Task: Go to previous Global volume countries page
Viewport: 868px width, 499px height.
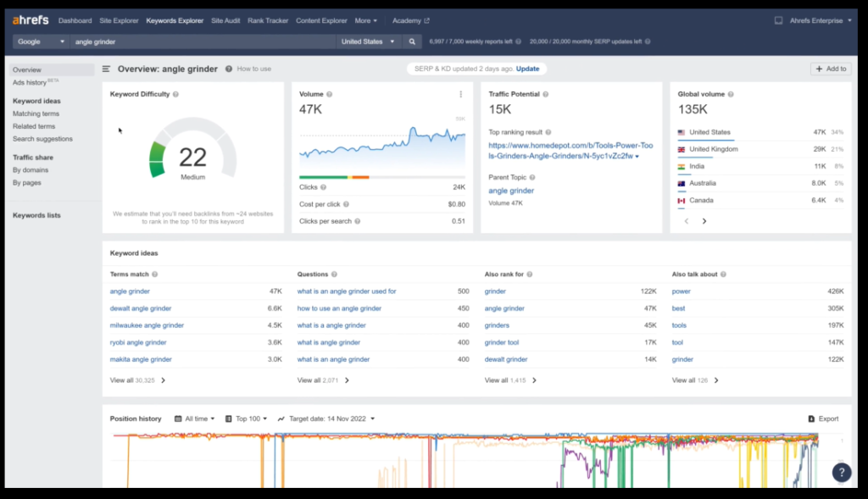Action: [687, 221]
